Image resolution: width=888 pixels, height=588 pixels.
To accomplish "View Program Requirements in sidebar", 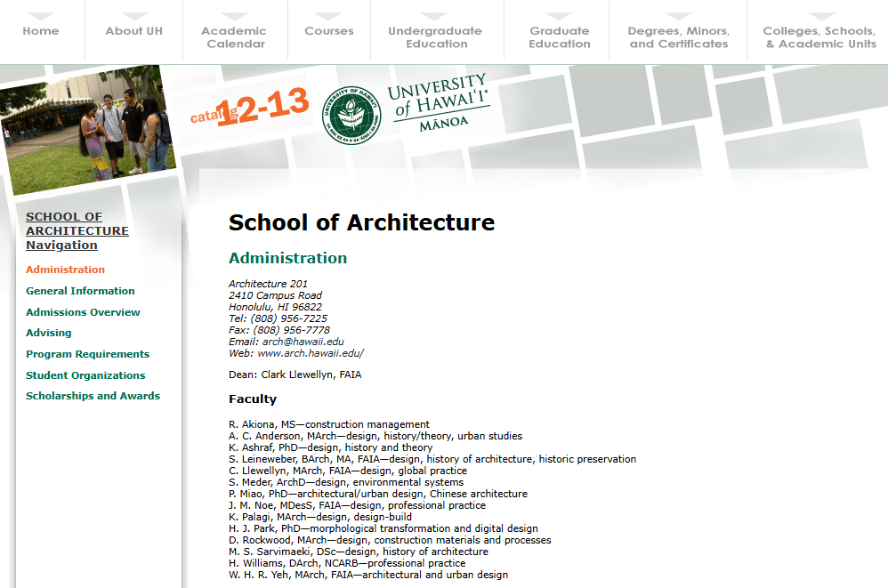I will (x=87, y=354).
